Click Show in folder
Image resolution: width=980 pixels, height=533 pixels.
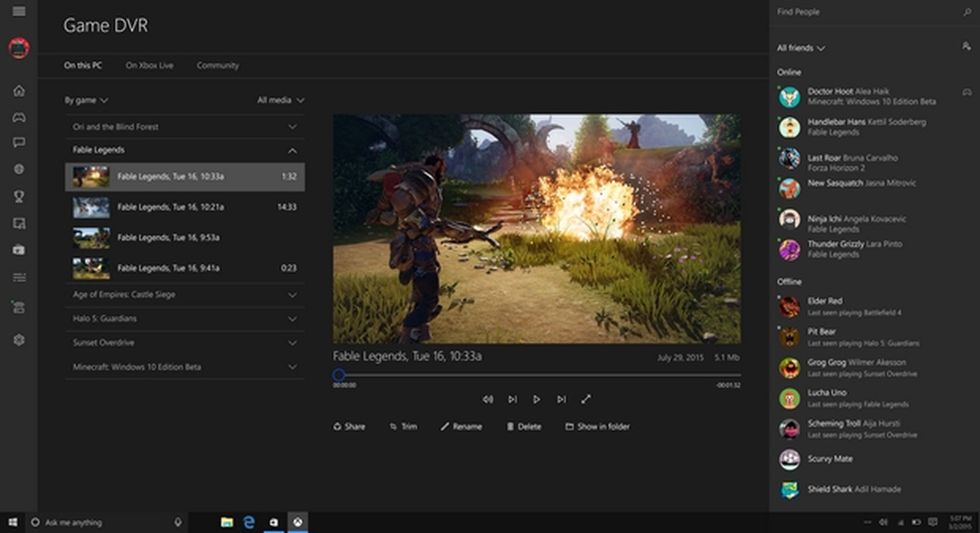597,427
